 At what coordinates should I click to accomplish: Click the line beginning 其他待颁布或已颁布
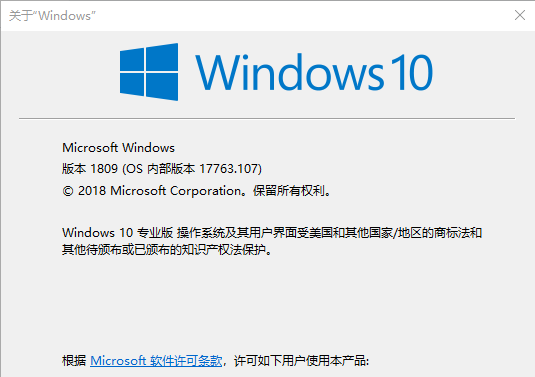pos(167,250)
